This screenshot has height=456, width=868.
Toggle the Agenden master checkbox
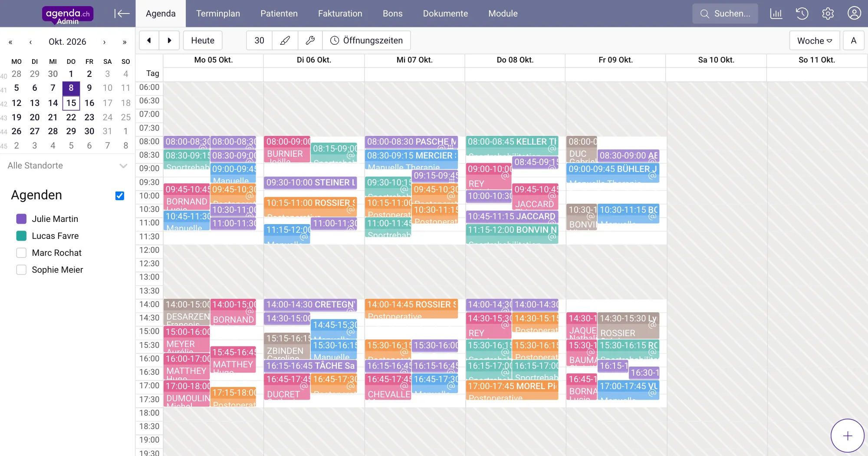(x=120, y=196)
